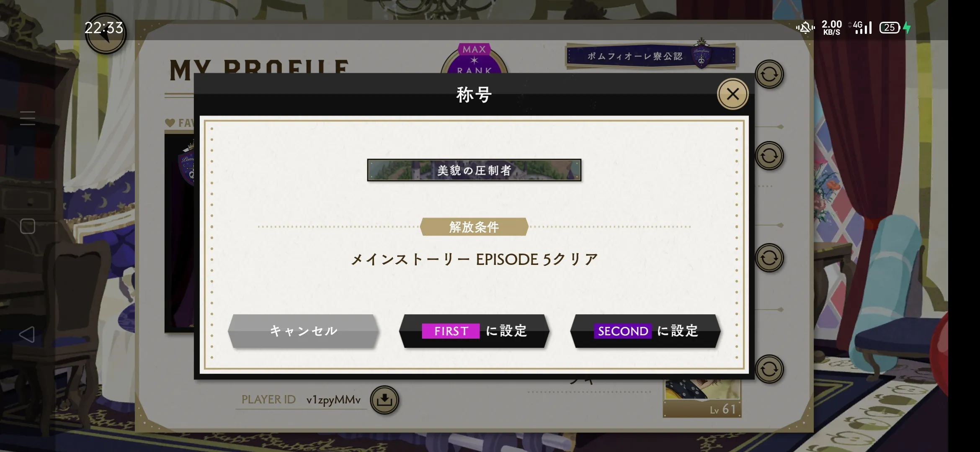Open the hamburger menu icon at left
Viewport: 980px width, 452px height.
click(28, 118)
